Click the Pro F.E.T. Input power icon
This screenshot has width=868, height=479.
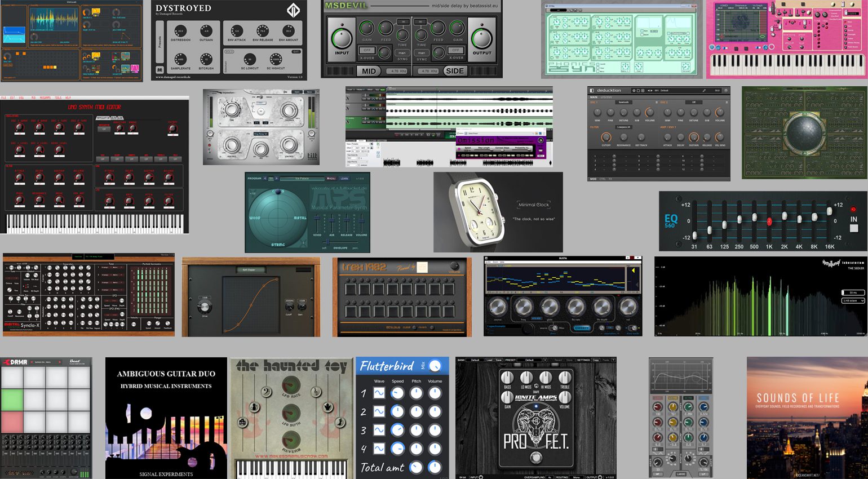(481, 477)
